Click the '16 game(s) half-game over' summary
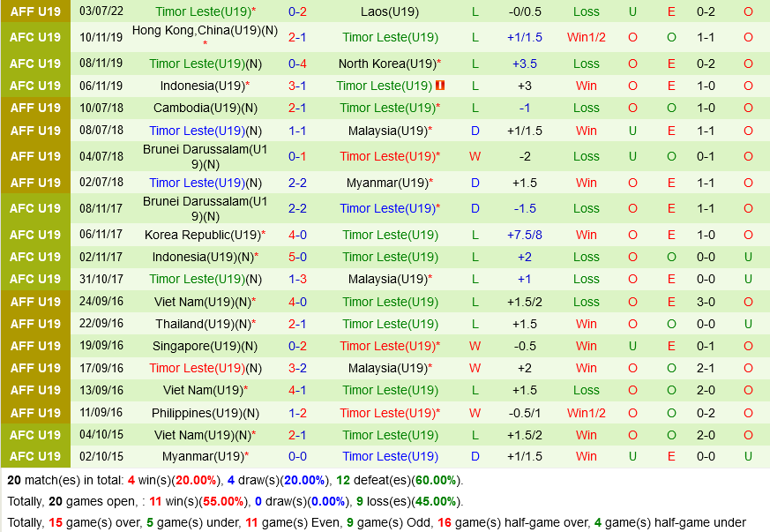770x532 pixels. coord(514,522)
